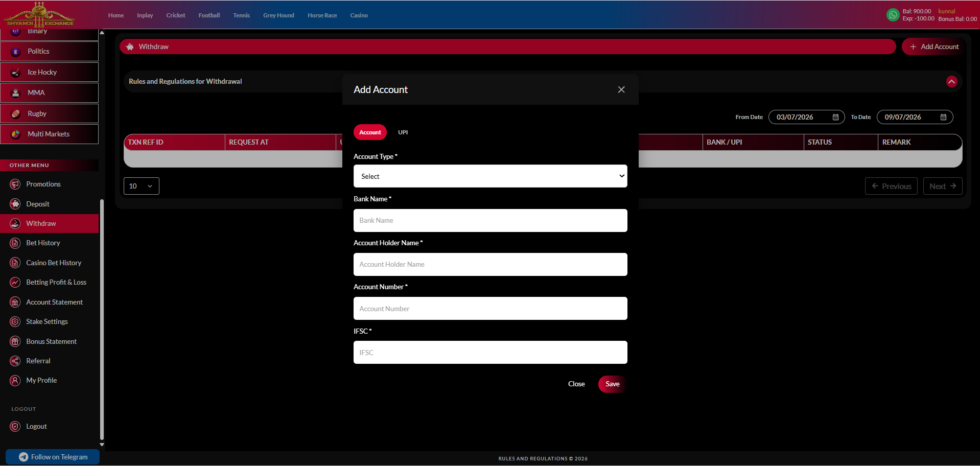The width and height of the screenshot is (980, 466).
Task: Focus the IFSC field
Action: coord(491,353)
